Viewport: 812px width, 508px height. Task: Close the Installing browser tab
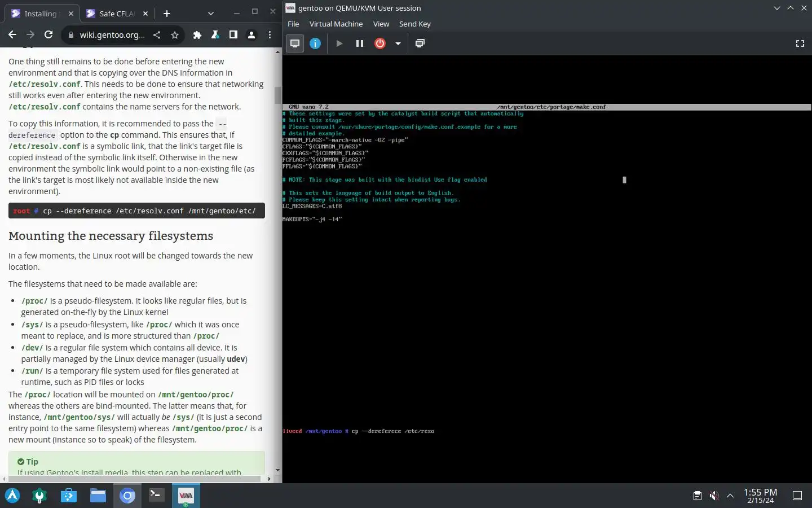tap(70, 14)
